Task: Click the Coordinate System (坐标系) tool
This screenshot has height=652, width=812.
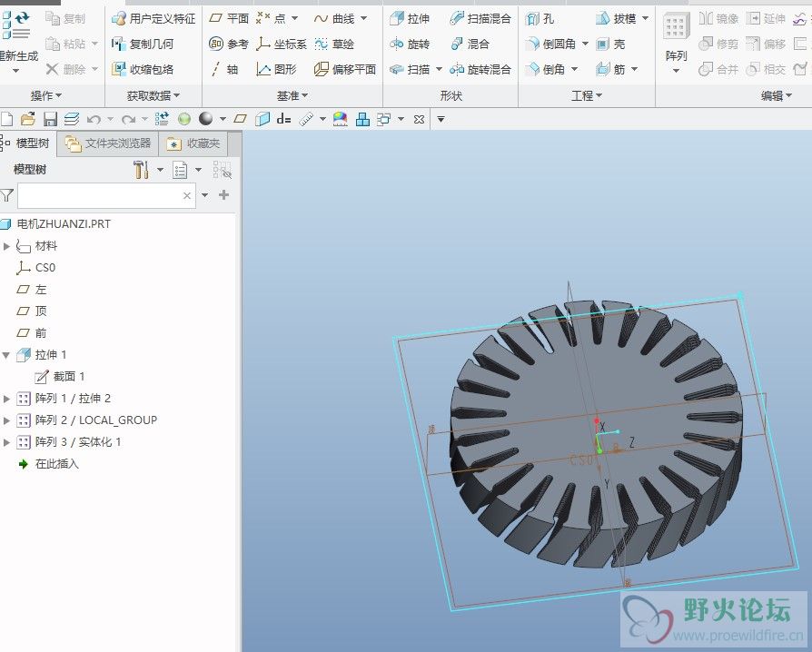Action: tap(282, 44)
